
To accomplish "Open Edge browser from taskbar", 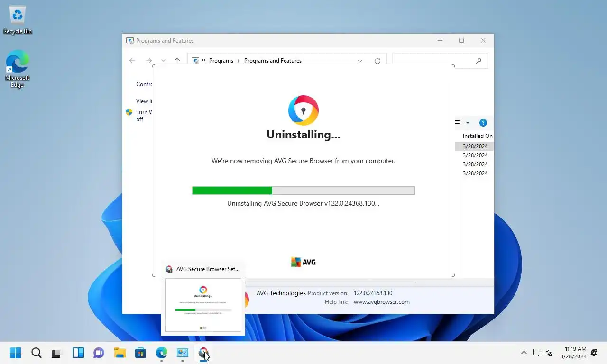I will coord(162,353).
